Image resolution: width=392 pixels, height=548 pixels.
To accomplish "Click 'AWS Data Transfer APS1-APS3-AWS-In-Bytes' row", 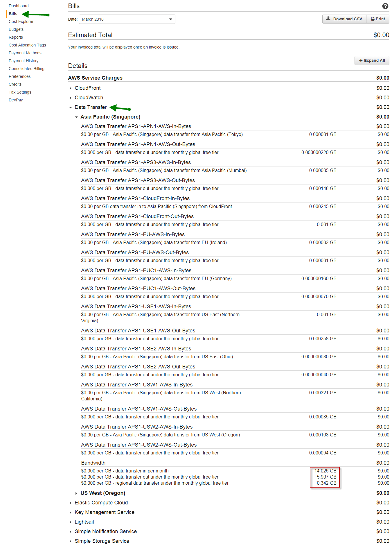I will point(235,162).
